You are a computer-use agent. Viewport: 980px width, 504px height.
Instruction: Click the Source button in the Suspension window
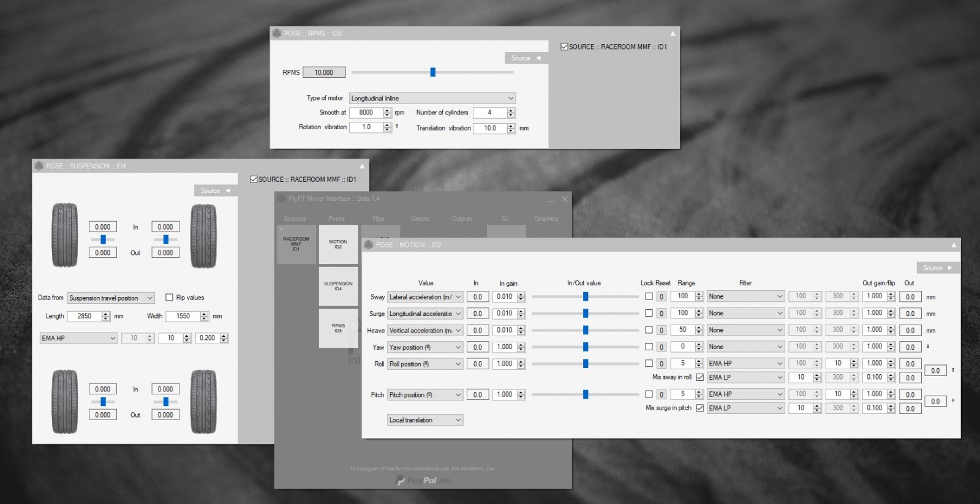tap(216, 191)
